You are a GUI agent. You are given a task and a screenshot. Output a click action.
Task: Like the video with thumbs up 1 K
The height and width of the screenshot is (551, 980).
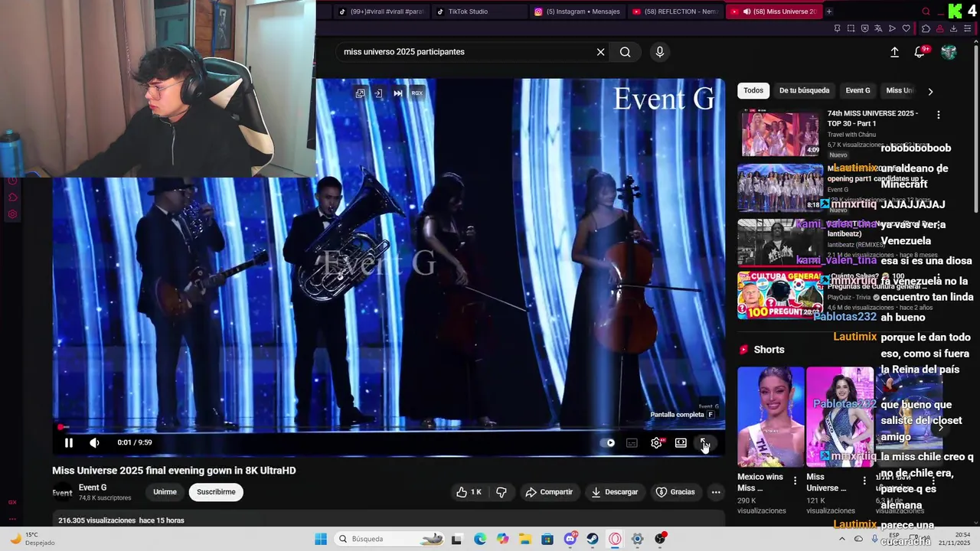pyautogui.click(x=469, y=492)
